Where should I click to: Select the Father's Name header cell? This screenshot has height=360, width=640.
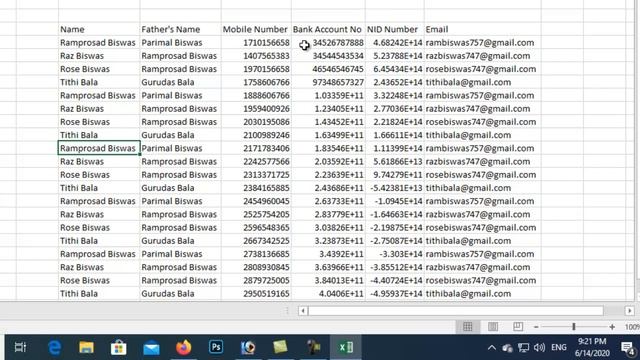pos(180,29)
